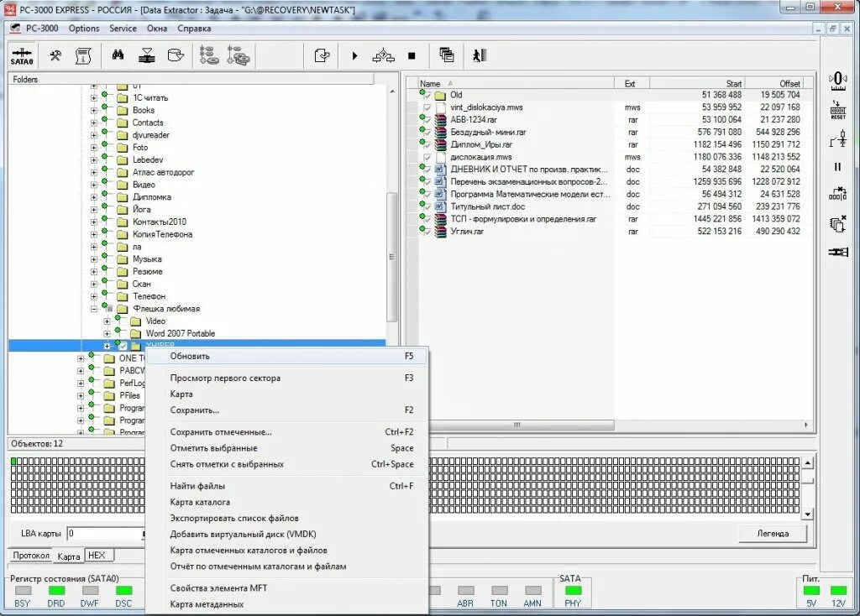Expand the Атлас автодорог folder node
Screen dimensions: 860x616
coord(94,172)
